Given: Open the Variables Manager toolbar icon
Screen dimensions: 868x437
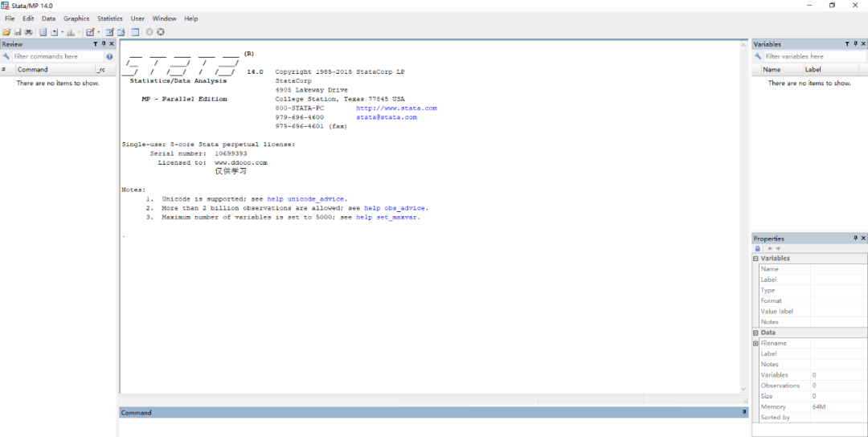Looking at the screenshot, I should tap(135, 32).
